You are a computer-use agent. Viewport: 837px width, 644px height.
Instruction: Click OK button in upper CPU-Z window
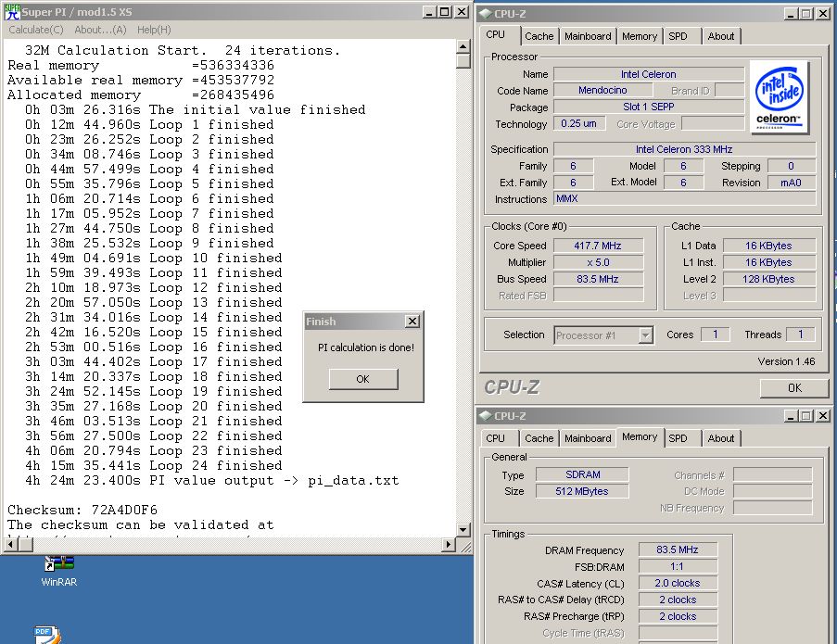click(x=794, y=388)
